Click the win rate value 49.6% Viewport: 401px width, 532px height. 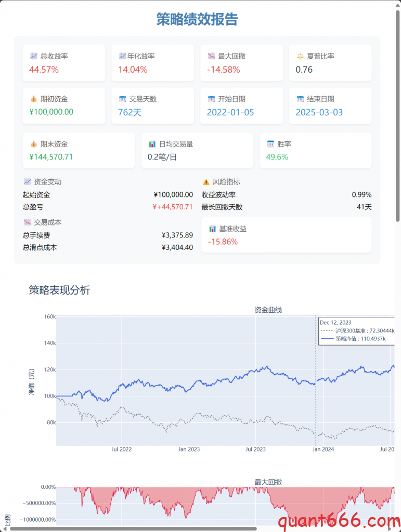click(277, 157)
